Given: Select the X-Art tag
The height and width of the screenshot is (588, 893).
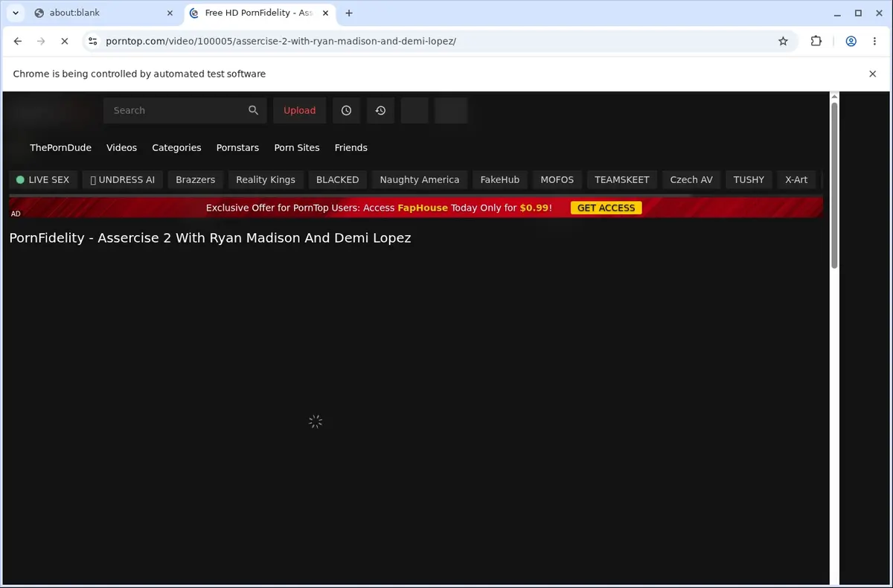Looking at the screenshot, I should point(796,179).
